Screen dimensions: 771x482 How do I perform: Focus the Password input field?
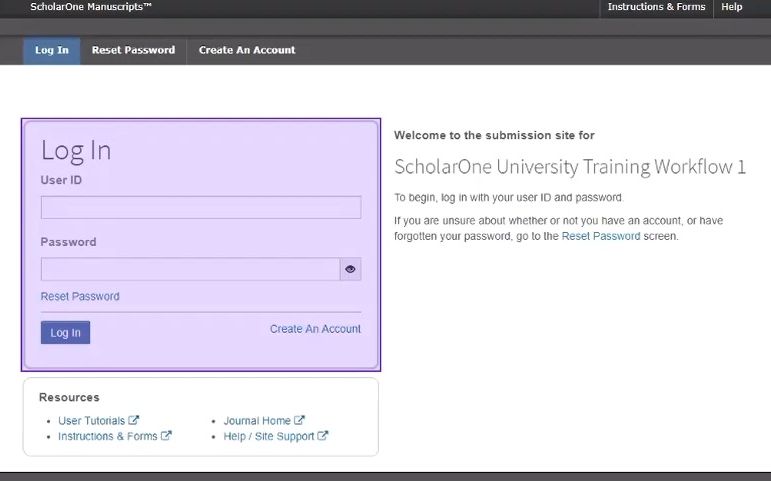pyautogui.click(x=190, y=269)
